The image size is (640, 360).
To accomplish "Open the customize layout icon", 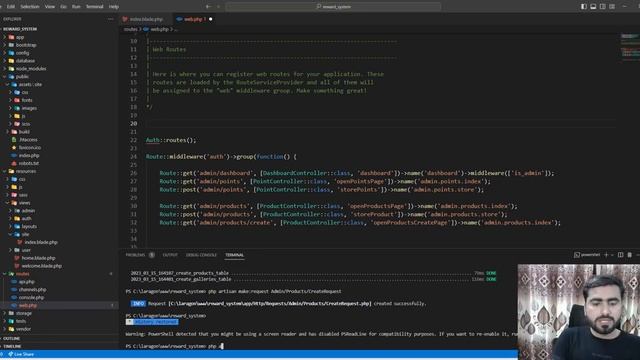I will pyautogui.click(x=612, y=7).
